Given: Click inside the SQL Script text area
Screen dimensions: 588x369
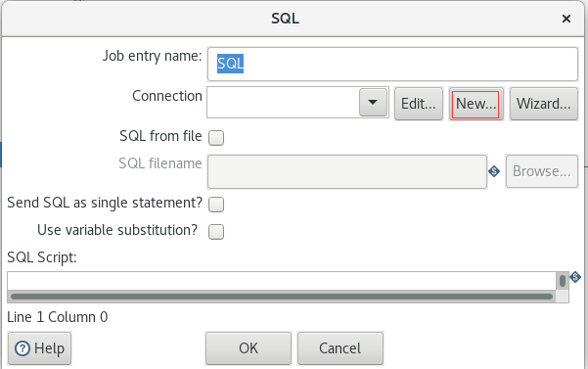Looking at the screenshot, I should (281, 281).
